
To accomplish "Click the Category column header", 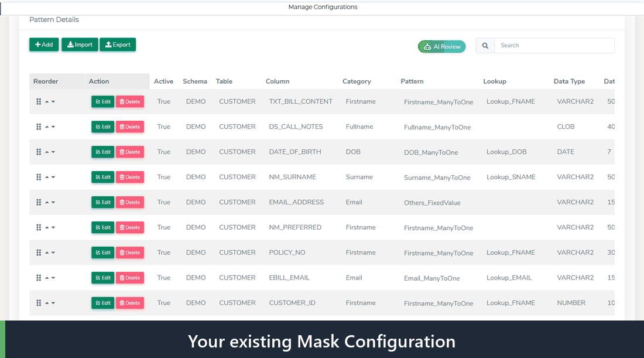I will 357,81.
